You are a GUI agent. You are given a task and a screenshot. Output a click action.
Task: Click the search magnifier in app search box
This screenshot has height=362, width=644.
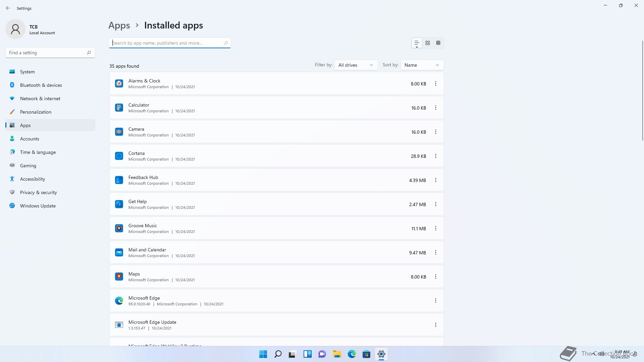[226, 43]
